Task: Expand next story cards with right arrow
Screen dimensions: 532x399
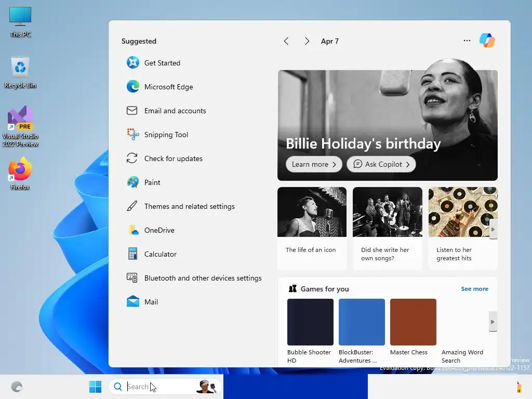Action: click(x=494, y=229)
